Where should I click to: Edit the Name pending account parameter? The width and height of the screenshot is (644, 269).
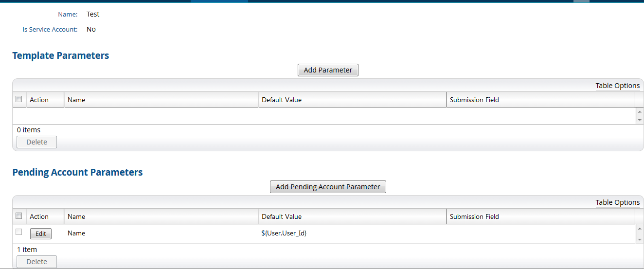click(x=41, y=234)
